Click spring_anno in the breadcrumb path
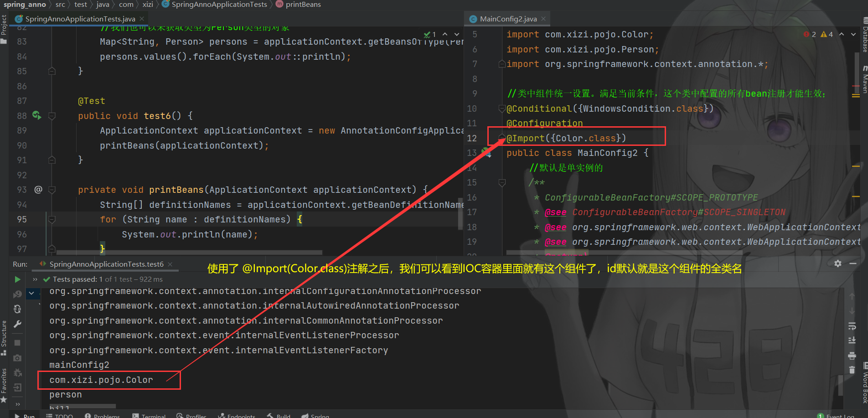This screenshot has height=418, width=868. click(x=25, y=5)
